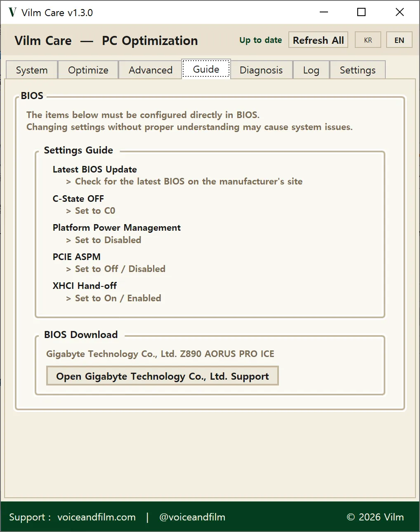Click the 'must be configured directly in BIOS' notice

143,115
